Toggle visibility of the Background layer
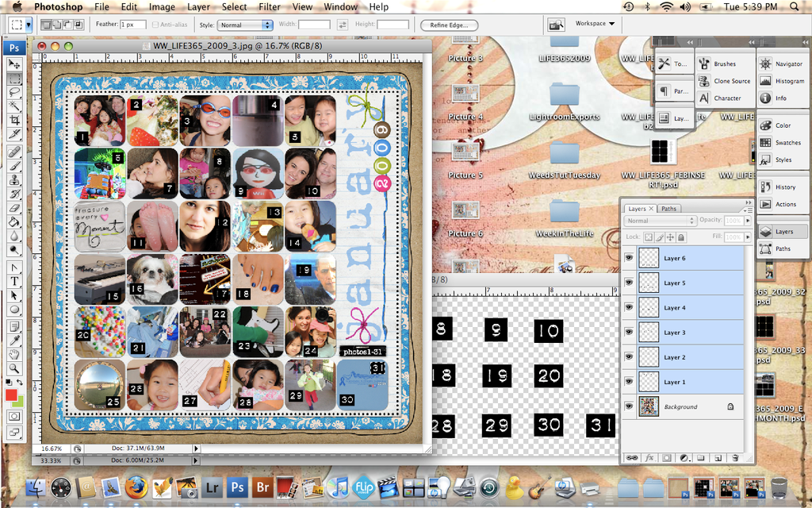The image size is (812, 508). [629, 406]
